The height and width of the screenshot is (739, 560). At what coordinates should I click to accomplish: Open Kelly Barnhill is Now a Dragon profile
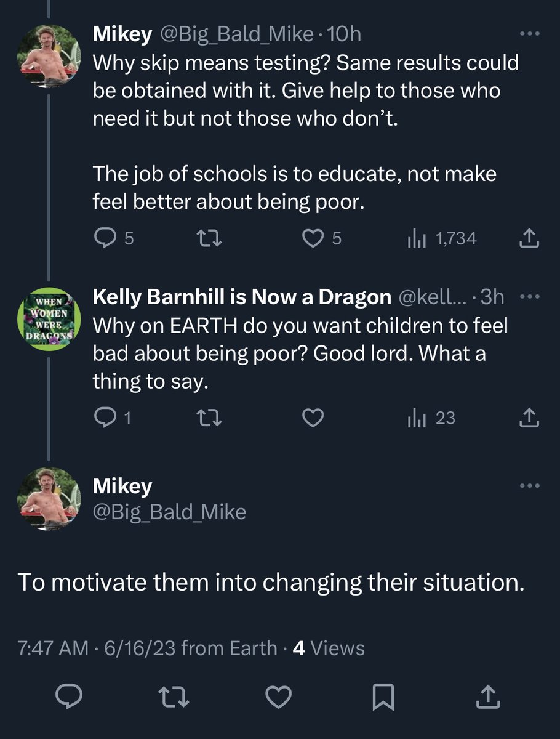(x=241, y=297)
